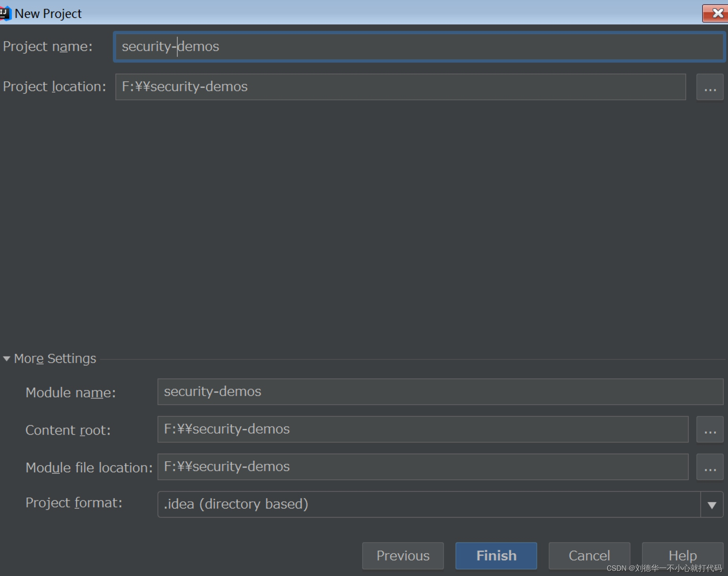Click the 'Project location:' label
Image resolution: width=728 pixels, height=576 pixels.
[54, 87]
